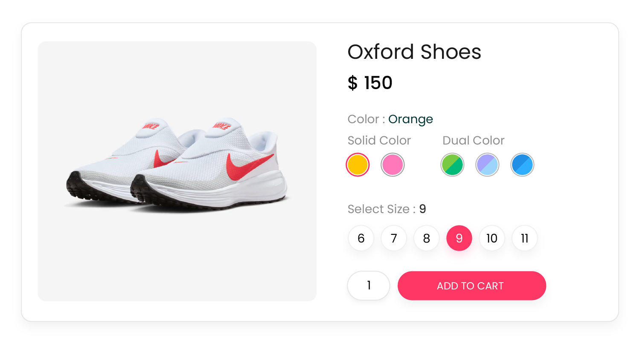Choose the pink solid color swatch
The image size is (640, 364).
coord(393,165)
